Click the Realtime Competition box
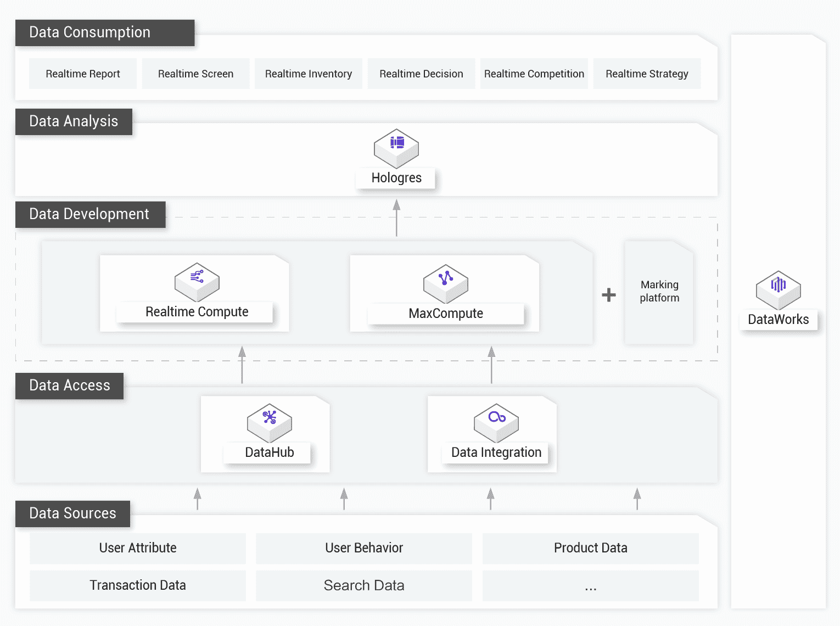Image resolution: width=840 pixels, height=626 pixels. [x=534, y=74]
